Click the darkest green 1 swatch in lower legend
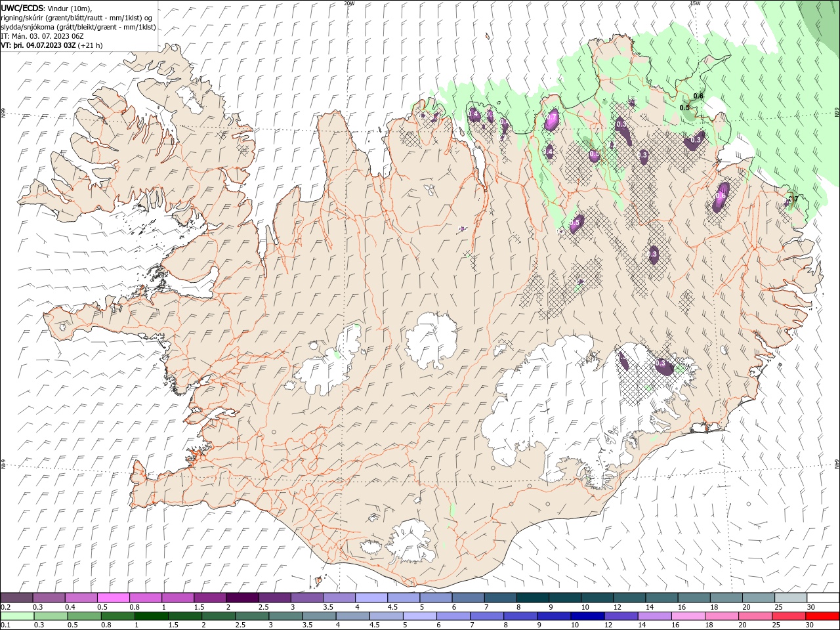The width and height of the screenshot is (840, 630). click(x=152, y=616)
